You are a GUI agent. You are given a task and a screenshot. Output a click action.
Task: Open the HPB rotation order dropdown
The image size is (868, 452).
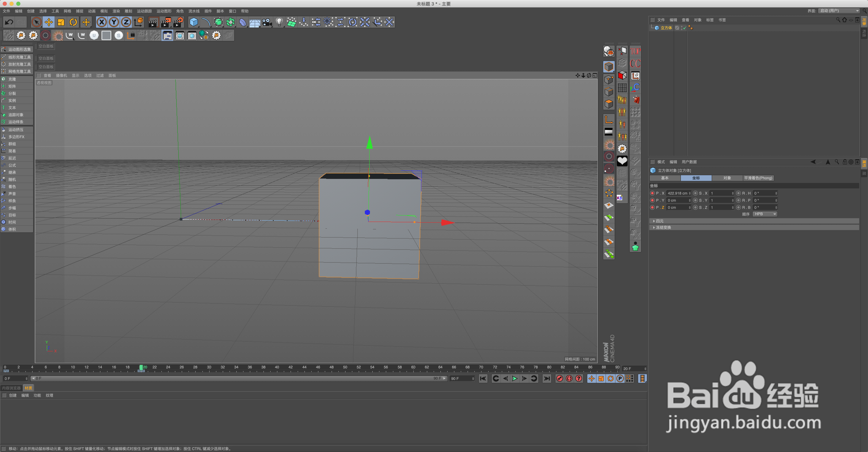[x=765, y=214]
